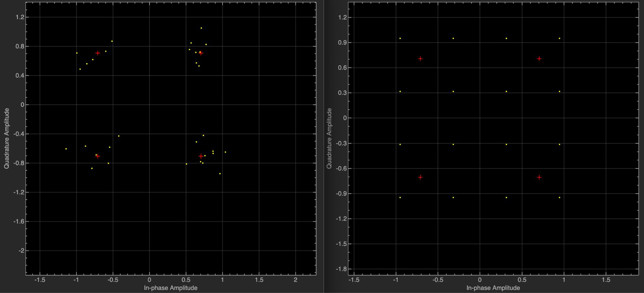Select right plot's Quadrature Amplitude axis label
The height and width of the screenshot is (293, 644).
(x=329, y=138)
